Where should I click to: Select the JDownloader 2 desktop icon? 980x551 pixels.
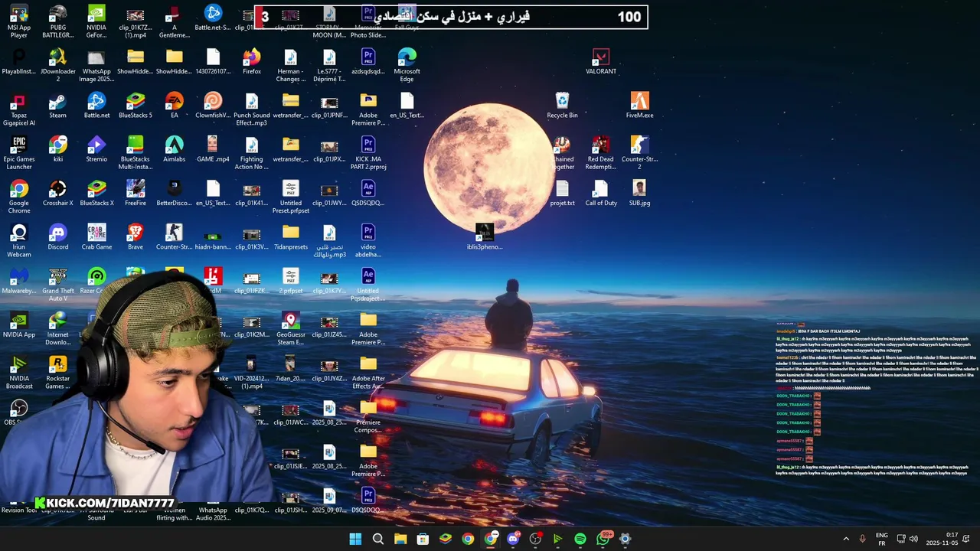pyautogui.click(x=57, y=65)
